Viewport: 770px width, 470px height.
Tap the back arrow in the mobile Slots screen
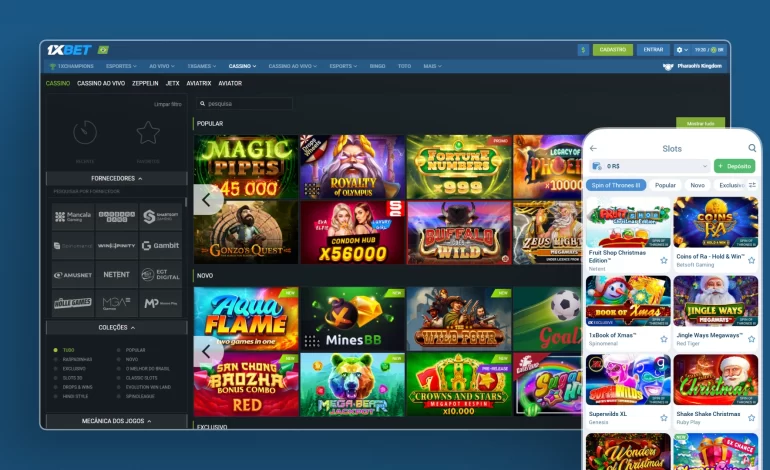click(x=593, y=148)
